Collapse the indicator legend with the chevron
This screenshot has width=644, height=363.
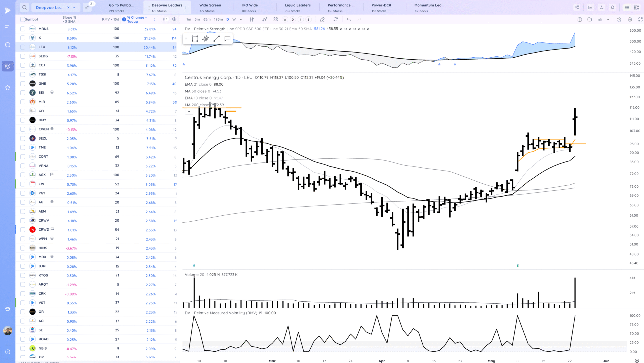(189, 111)
